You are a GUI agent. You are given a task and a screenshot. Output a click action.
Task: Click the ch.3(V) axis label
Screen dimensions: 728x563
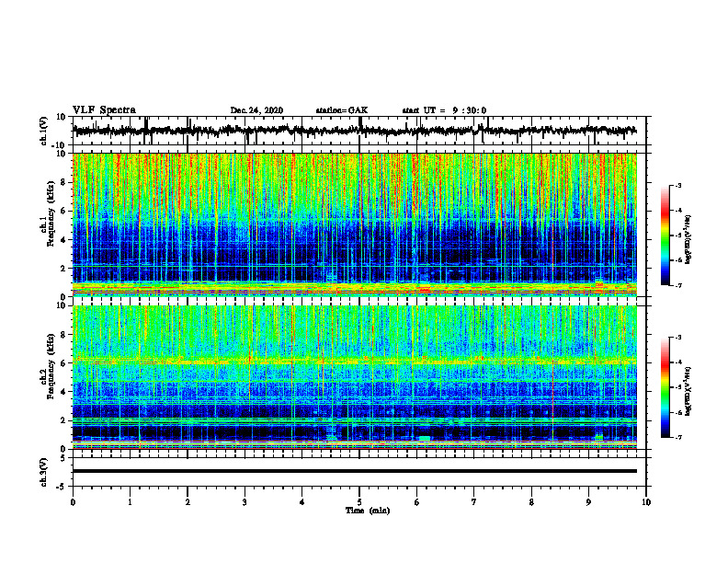pyautogui.click(x=44, y=473)
